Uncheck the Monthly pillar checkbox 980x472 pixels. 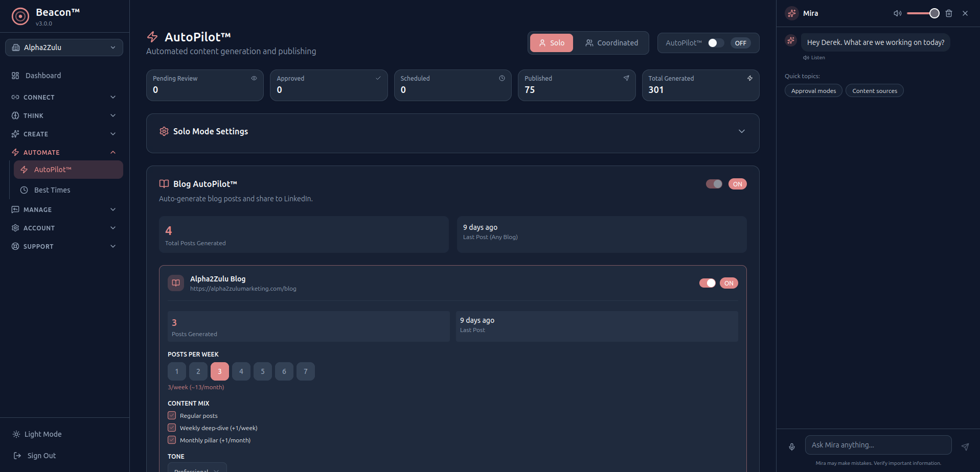pos(172,440)
